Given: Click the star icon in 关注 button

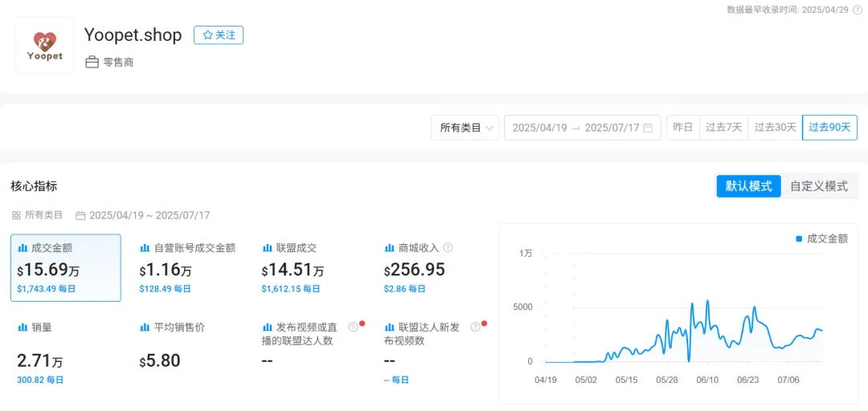Looking at the screenshot, I should [x=207, y=35].
